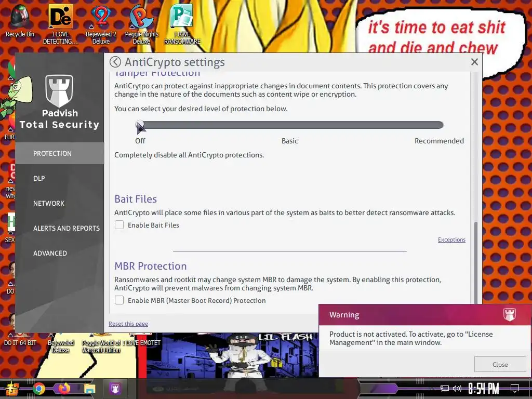Viewport: 532px width, 399px height.
Task: Open the Start menu button on taskbar
Action: pos(11,389)
